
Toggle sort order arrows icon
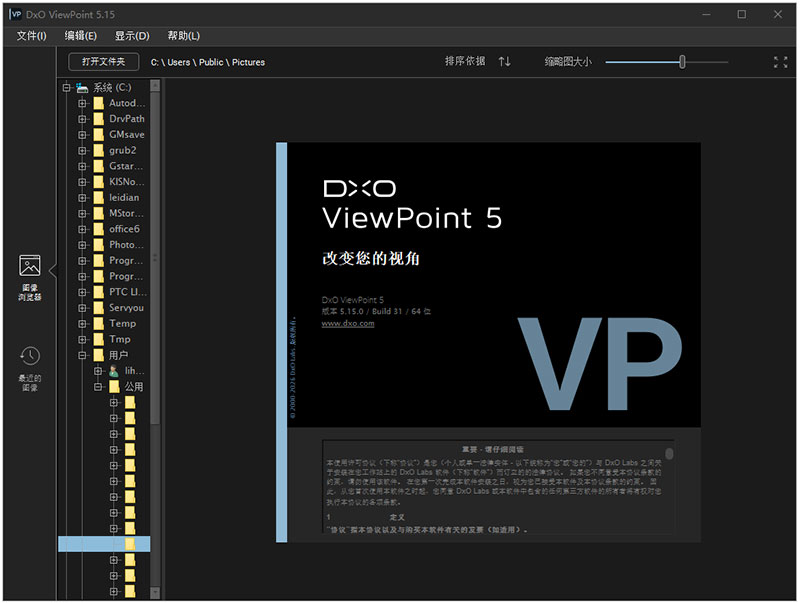coord(505,62)
